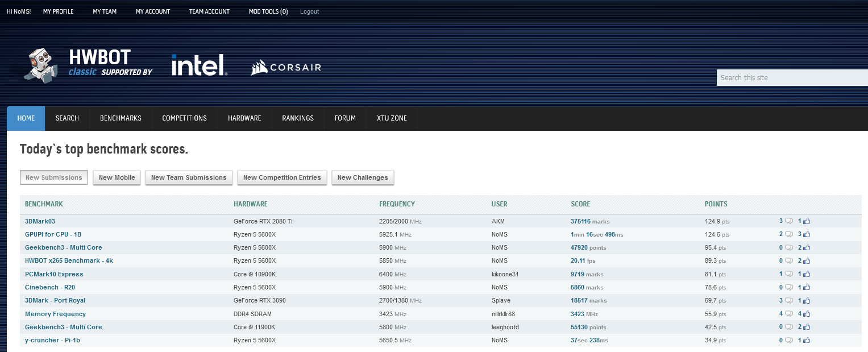The height and width of the screenshot is (352, 868).
Task: Click the HWBOT robot mascot logo
Action: click(41, 64)
